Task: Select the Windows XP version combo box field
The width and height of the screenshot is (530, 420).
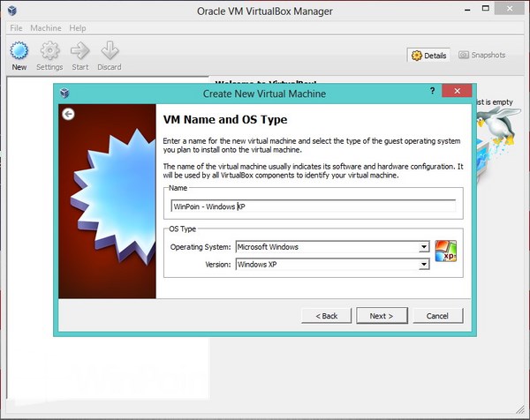Action: click(x=333, y=265)
